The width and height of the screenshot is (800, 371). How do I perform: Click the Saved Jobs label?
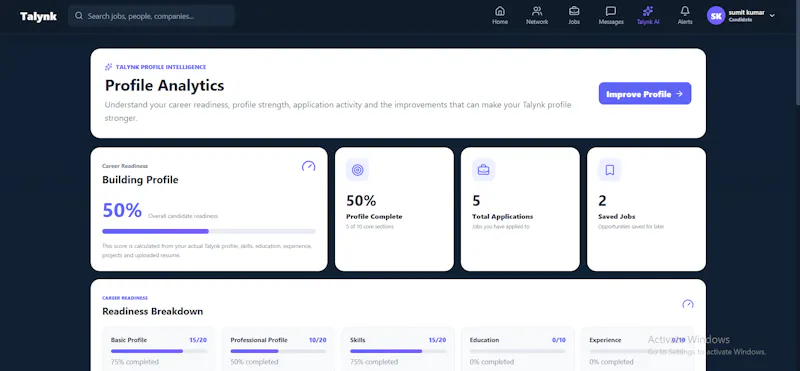point(616,216)
